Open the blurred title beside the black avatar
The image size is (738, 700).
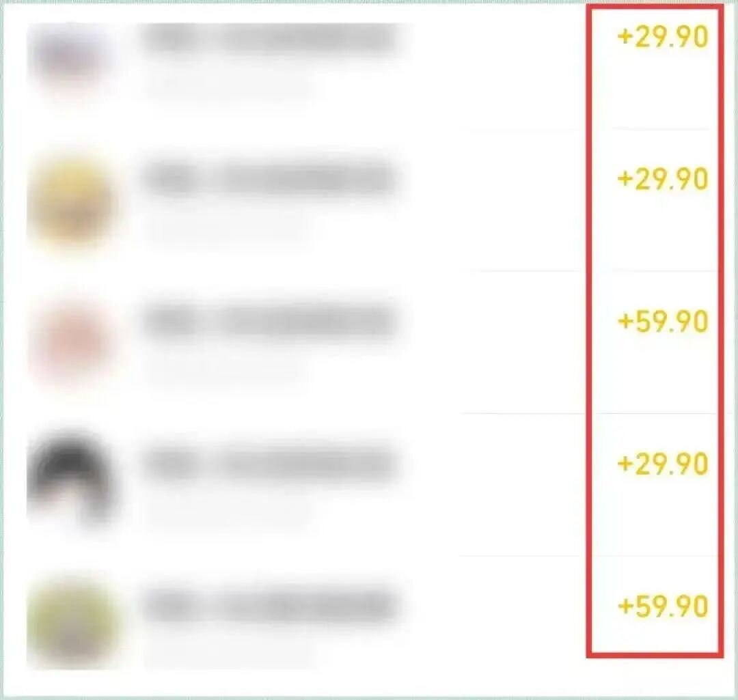[271, 464]
